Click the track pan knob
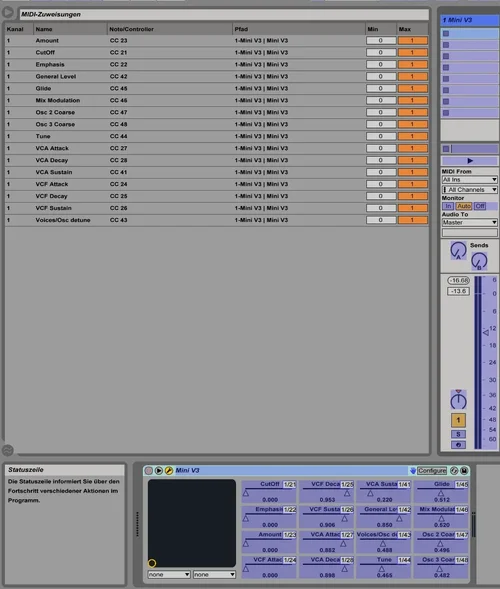Image resolution: width=500 pixels, height=589 pixels. (458, 400)
